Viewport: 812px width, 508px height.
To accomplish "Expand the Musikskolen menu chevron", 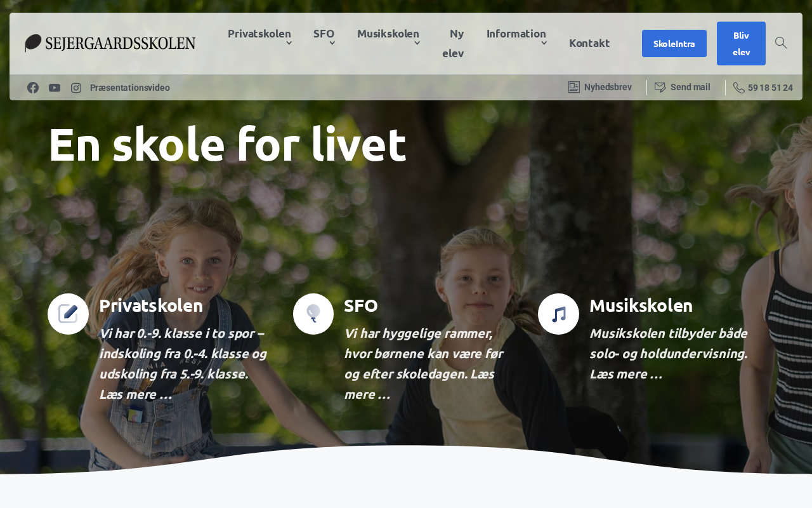I will (x=417, y=43).
